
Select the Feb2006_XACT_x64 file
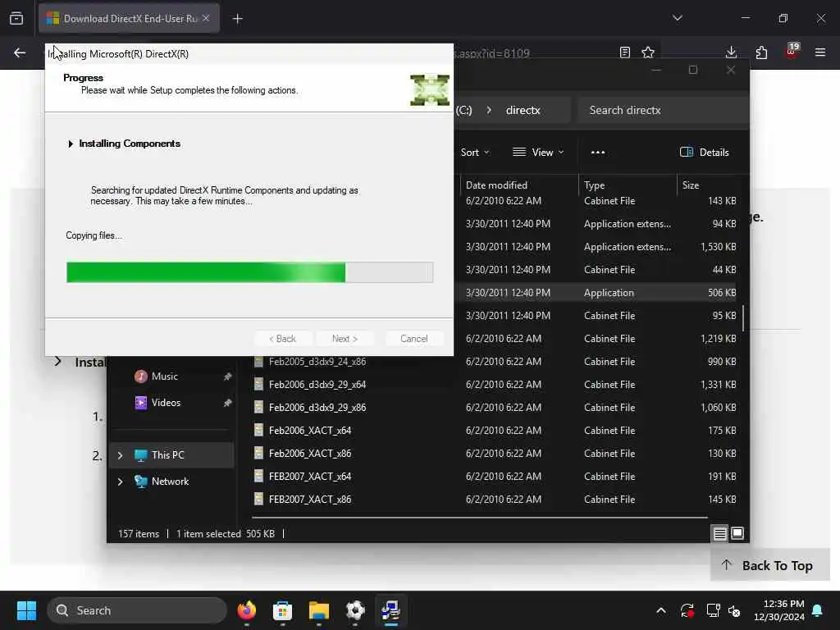coord(309,431)
